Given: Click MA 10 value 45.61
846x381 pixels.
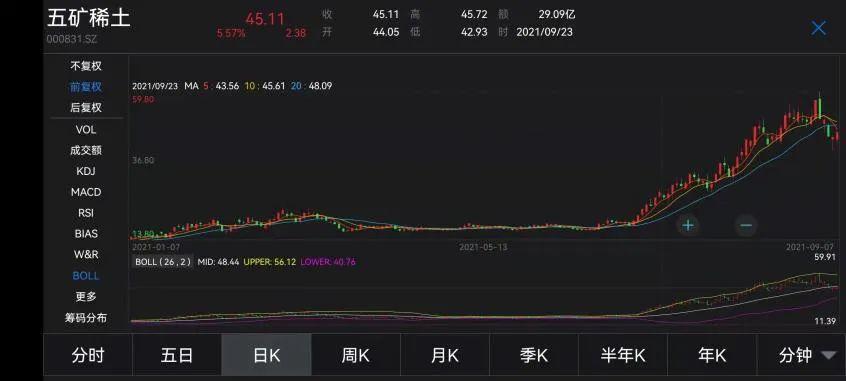Looking at the screenshot, I should [x=273, y=86].
